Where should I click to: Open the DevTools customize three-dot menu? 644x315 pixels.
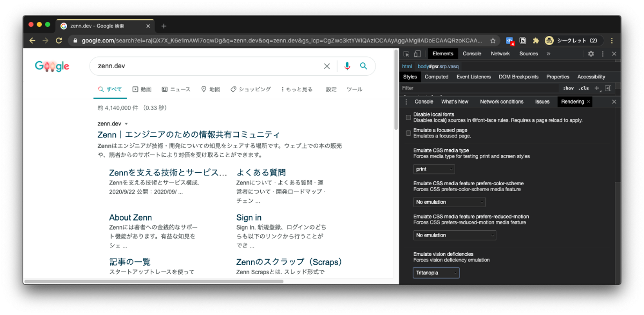click(603, 54)
